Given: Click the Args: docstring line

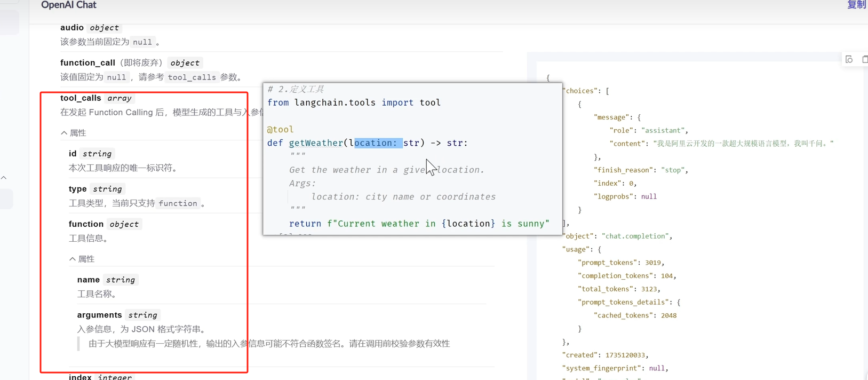Looking at the screenshot, I should click(x=302, y=183).
